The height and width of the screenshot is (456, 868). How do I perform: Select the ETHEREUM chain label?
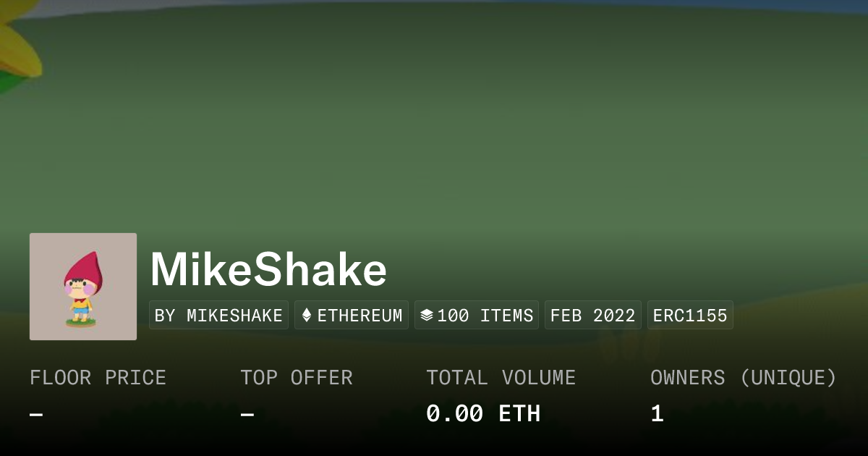coord(359,316)
